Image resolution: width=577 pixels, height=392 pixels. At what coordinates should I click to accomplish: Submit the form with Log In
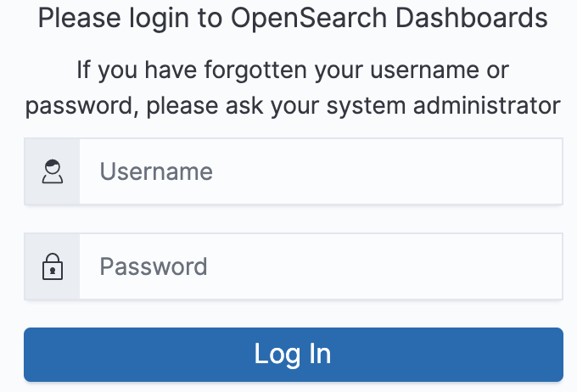293,354
